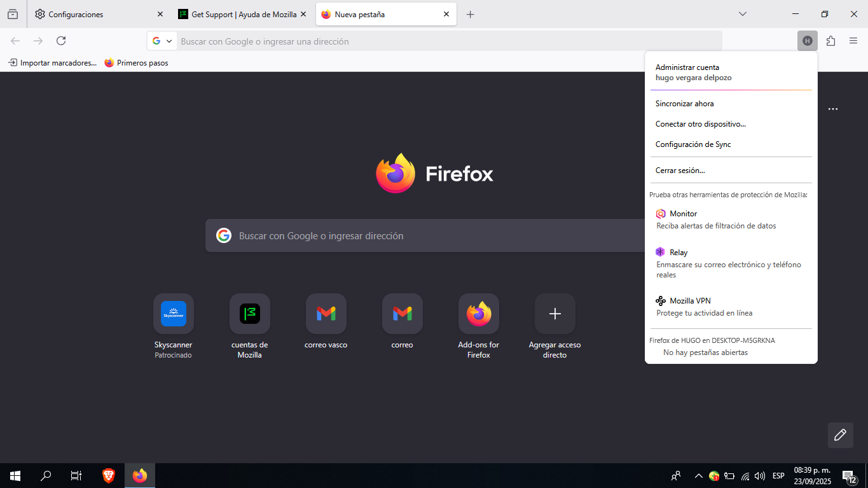Open the clock and date flyout
868x488 pixels.
point(812,476)
